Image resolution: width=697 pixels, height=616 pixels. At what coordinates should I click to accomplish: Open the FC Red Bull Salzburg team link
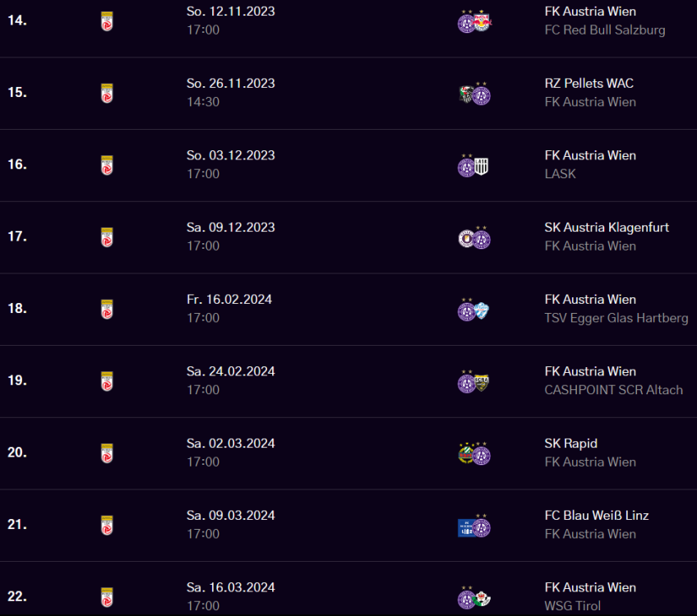(605, 30)
